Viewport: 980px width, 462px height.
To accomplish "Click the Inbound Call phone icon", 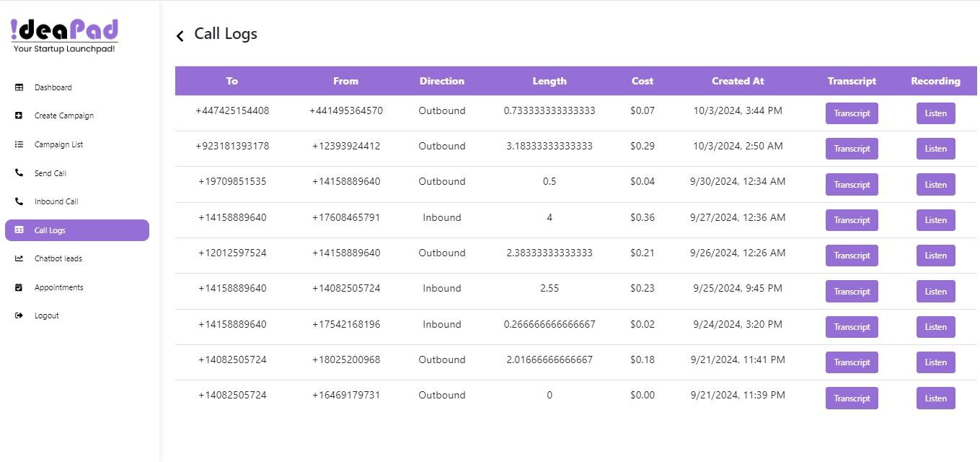I will 19,201.
